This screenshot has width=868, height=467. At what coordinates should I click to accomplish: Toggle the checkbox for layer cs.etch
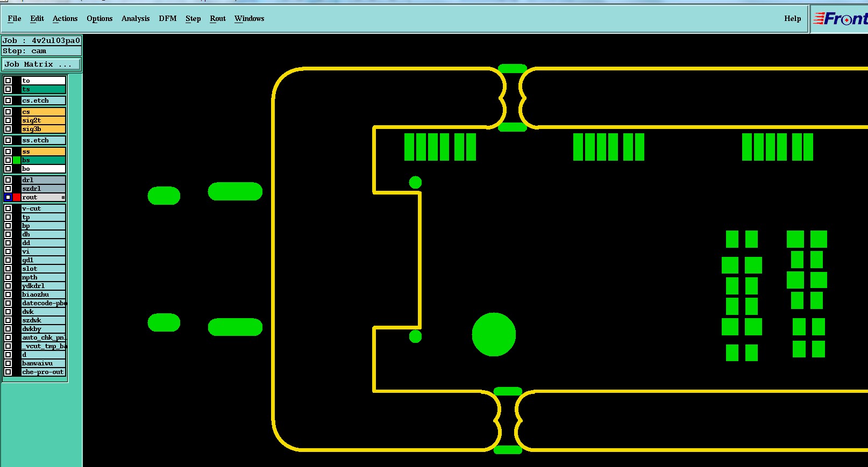click(8, 100)
